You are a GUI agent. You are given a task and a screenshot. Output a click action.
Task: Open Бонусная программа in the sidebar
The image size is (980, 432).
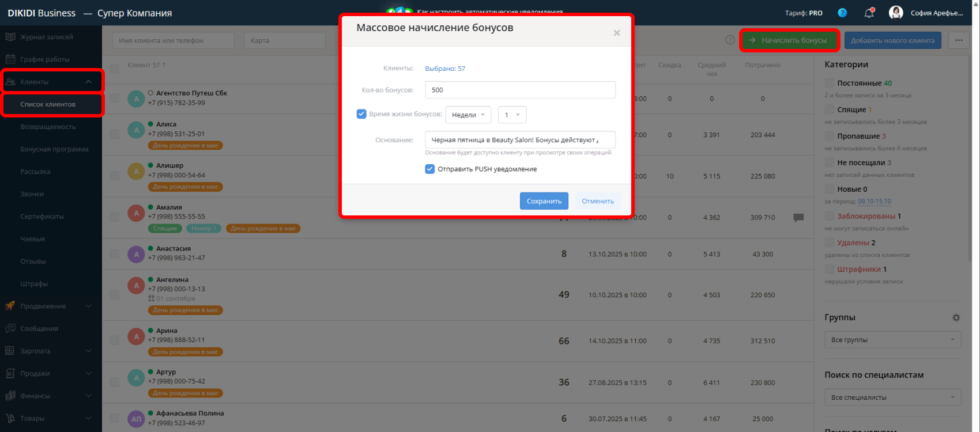point(54,149)
